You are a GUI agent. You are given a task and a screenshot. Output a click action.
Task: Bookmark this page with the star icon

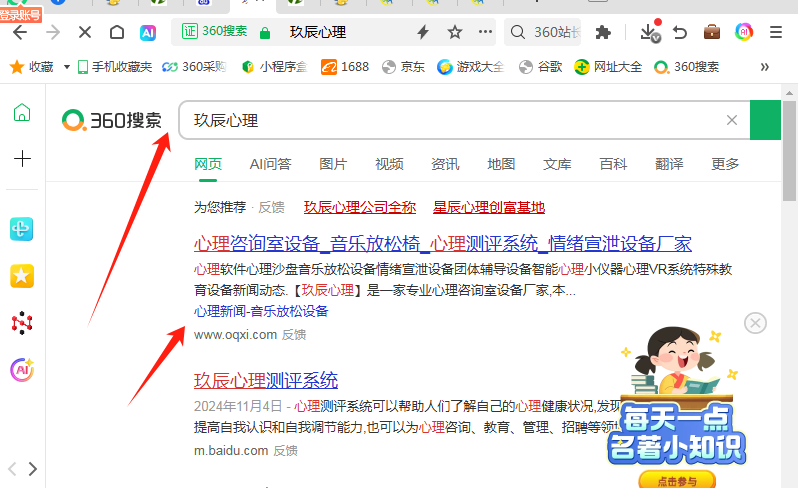pos(454,33)
